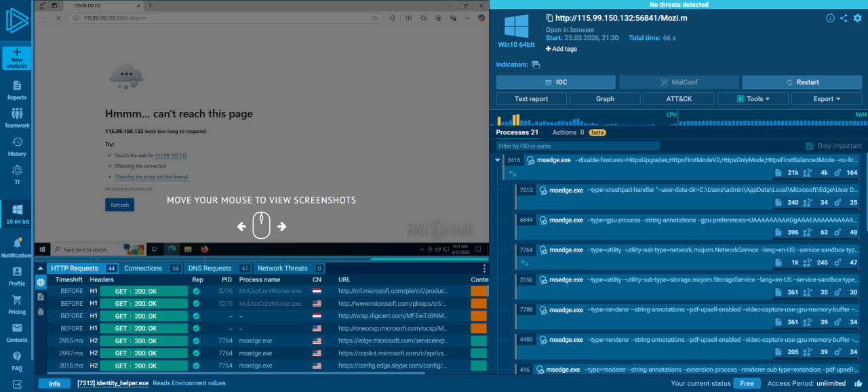The height and width of the screenshot is (392, 868).
Task: Click the share icon for the task
Action: point(844,18)
